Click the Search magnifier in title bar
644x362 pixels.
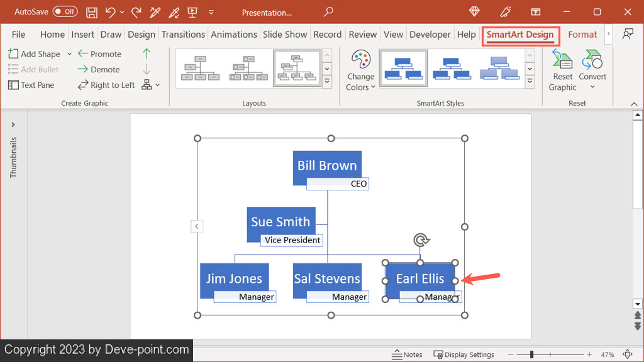328,12
